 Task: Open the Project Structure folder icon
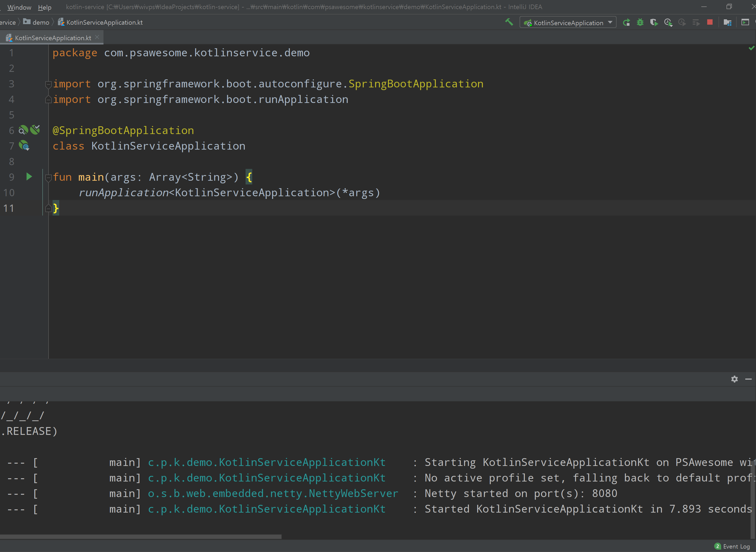coord(727,23)
